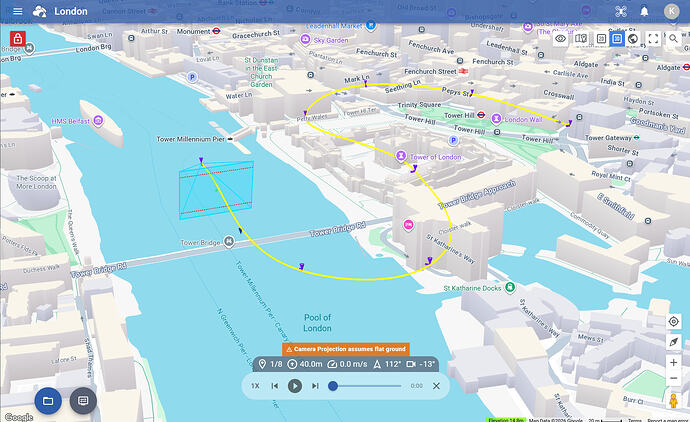Click the Google logo link
This screenshot has height=422, width=690.
click(18, 417)
